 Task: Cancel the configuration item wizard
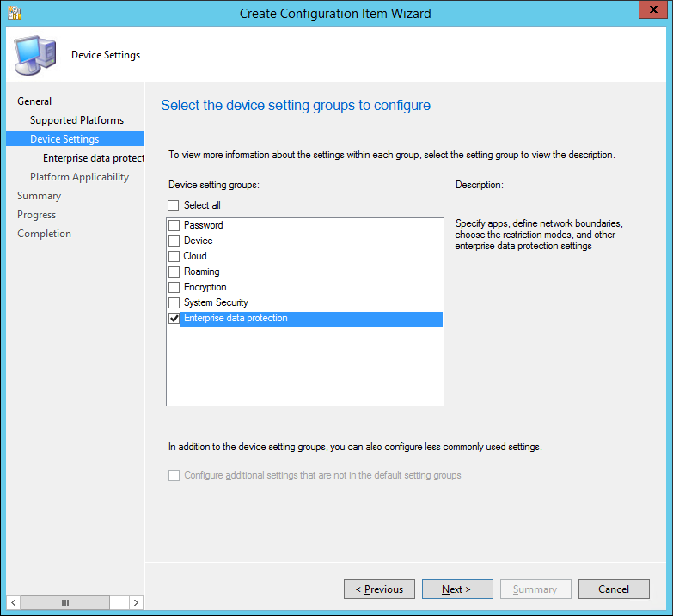614,589
